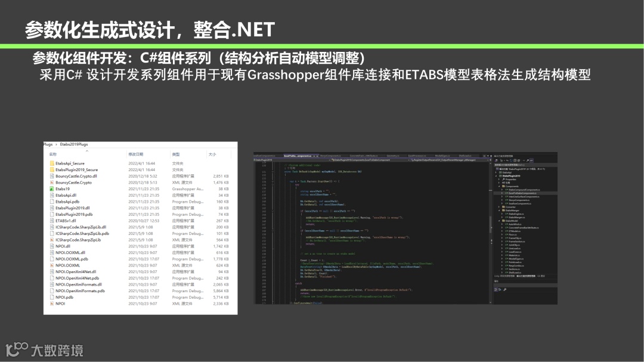The height and width of the screenshot is (362, 644).
Task: Select the EtabsPlugin2019.dll file name
Action: tap(72, 208)
